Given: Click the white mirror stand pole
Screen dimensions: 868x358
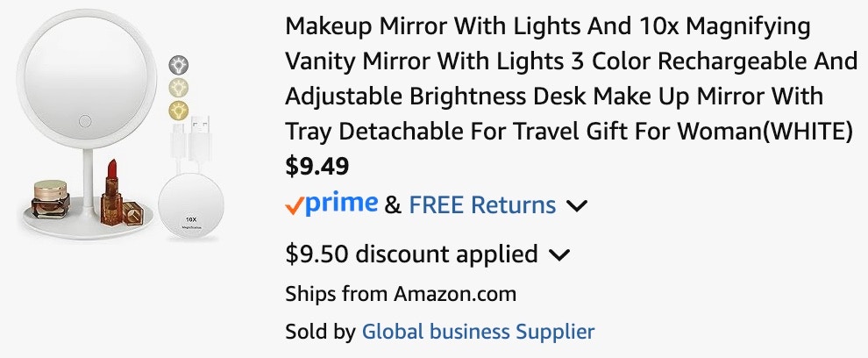Looking at the screenshot, I should (x=86, y=175).
